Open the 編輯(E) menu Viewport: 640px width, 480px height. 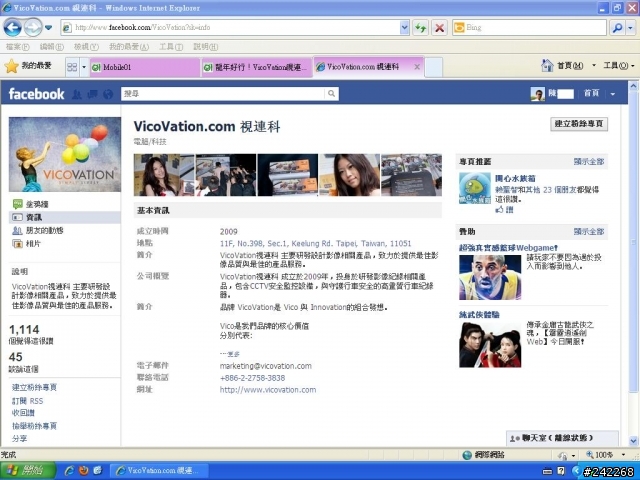coord(51,47)
